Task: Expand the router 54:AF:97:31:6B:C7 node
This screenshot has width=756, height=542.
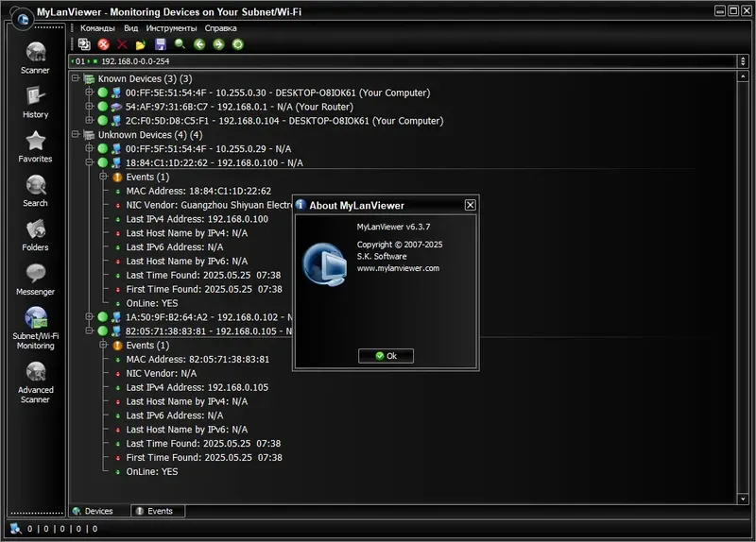Action: click(x=89, y=106)
